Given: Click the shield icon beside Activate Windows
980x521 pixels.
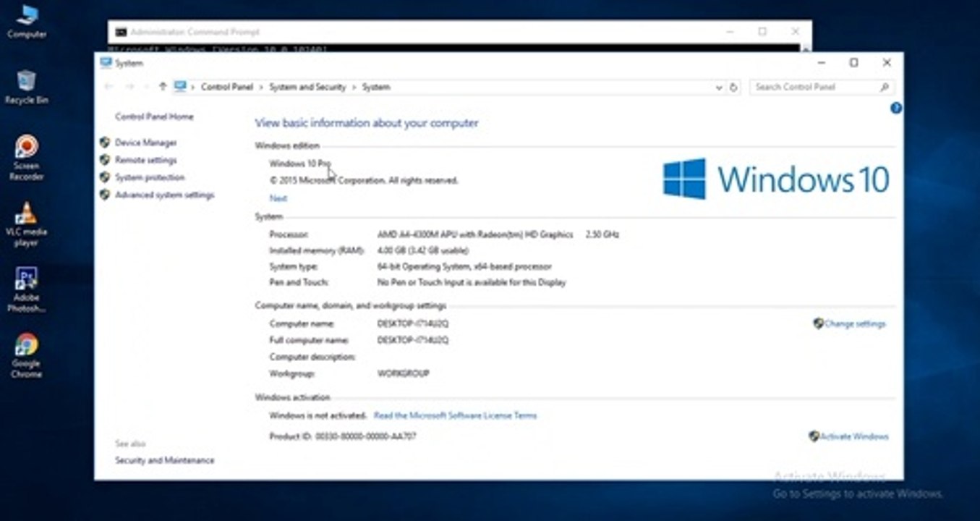Looking at the screenshot, I should point(814,436).
